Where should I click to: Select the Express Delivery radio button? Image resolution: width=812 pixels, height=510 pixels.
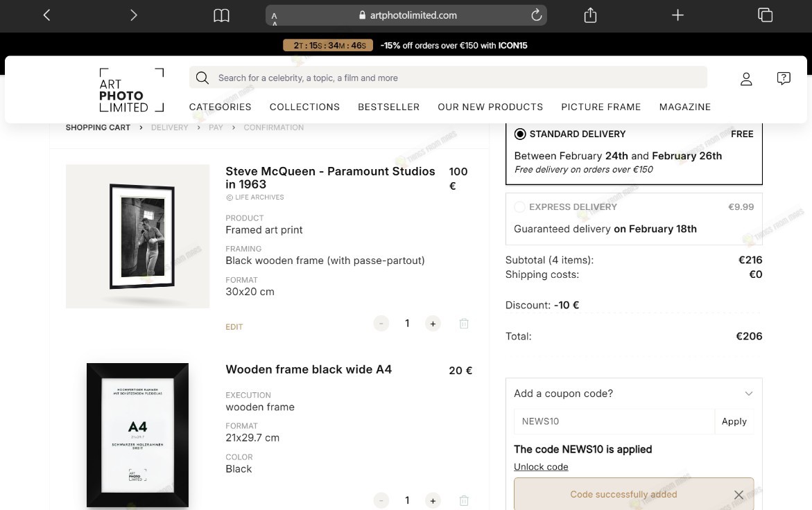[x=519, y=207]
